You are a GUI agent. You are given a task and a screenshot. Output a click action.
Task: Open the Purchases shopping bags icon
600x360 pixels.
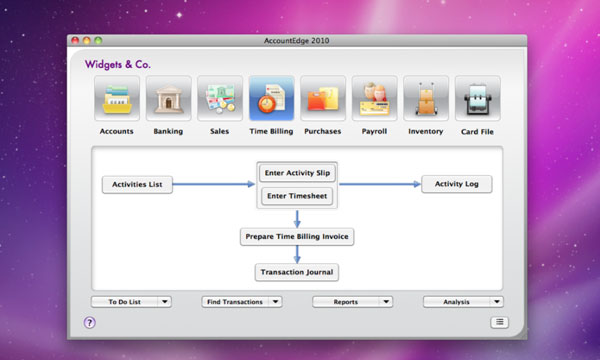323,98
